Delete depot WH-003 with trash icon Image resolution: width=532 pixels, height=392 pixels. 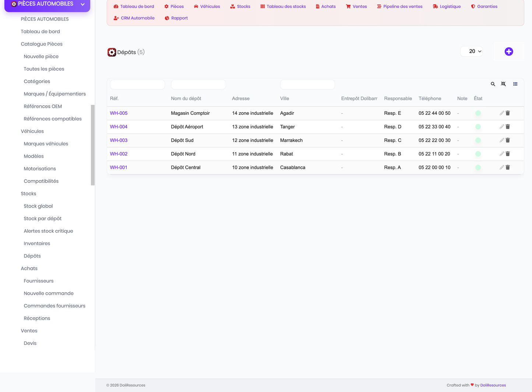click(508, 140)
